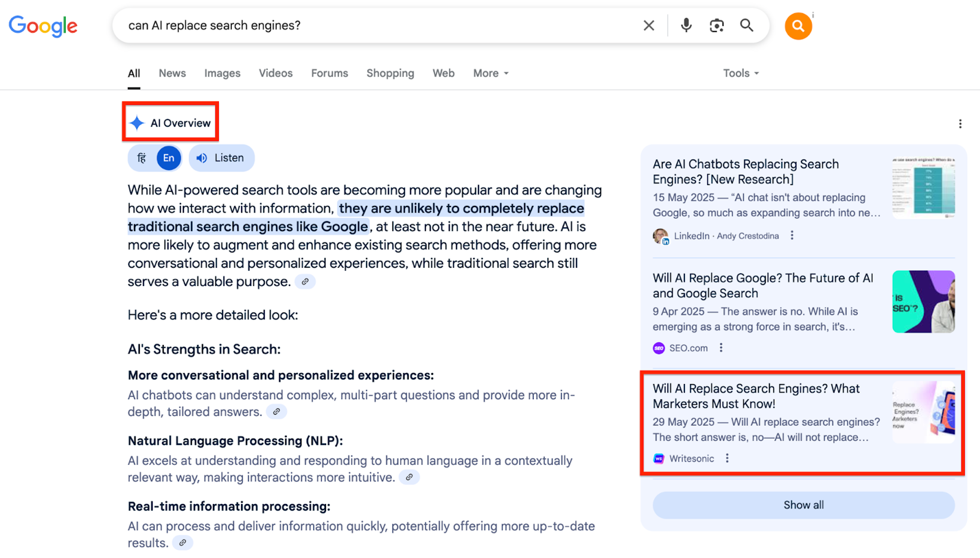This screenshot has width=980, height=558.
Task: Select the All results tab
Action: (x=134, y=73)
